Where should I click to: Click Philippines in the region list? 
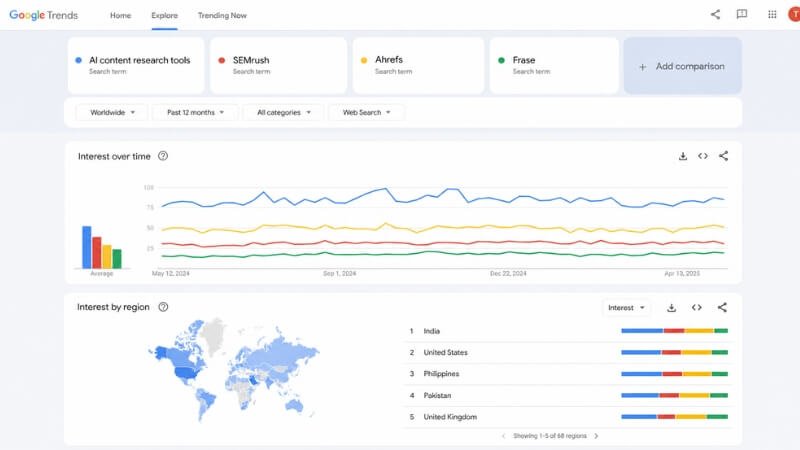(x=441, y=374)
